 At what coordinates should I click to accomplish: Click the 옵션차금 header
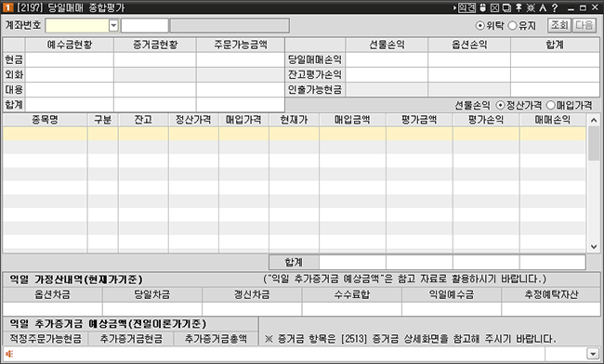(52, 294)
